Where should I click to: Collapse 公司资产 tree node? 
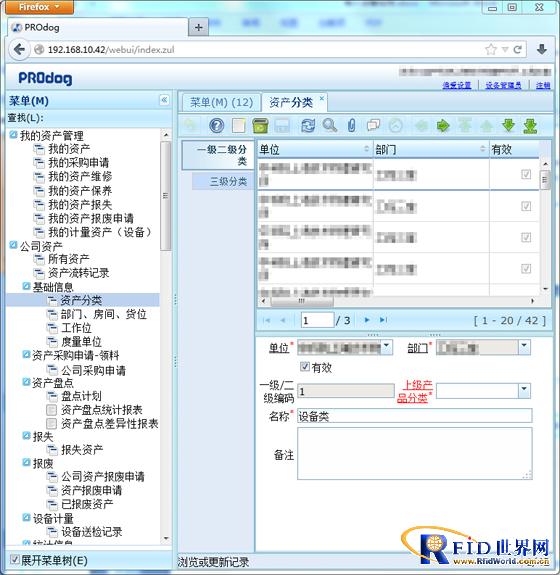tap(13, 245)
